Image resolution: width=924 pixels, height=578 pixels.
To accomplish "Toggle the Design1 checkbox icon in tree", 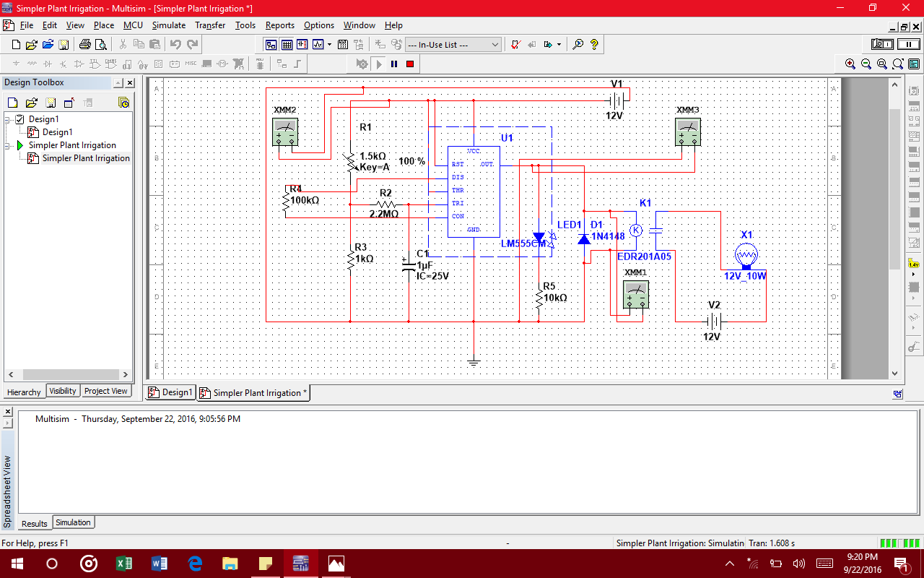I will tap(20, 119).
